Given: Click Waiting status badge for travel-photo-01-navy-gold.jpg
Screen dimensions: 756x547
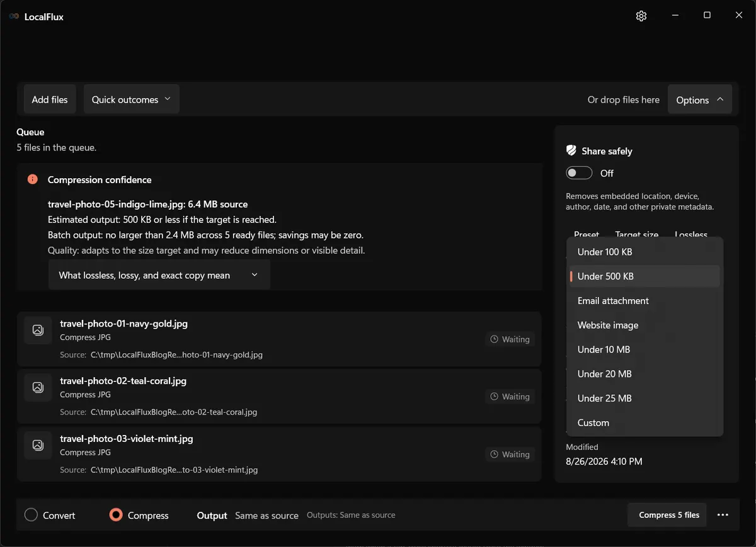Looking at the screenshot, I should pos(510,339).
